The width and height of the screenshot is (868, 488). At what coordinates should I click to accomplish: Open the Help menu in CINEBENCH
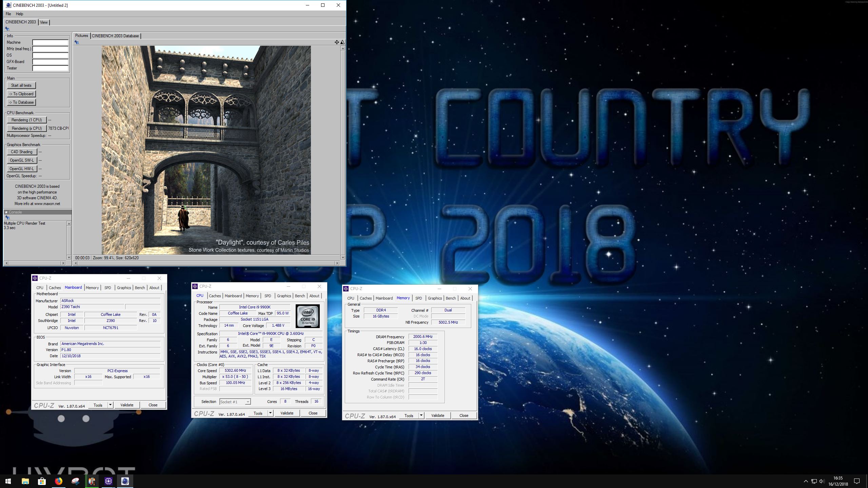tap(20, 14)
